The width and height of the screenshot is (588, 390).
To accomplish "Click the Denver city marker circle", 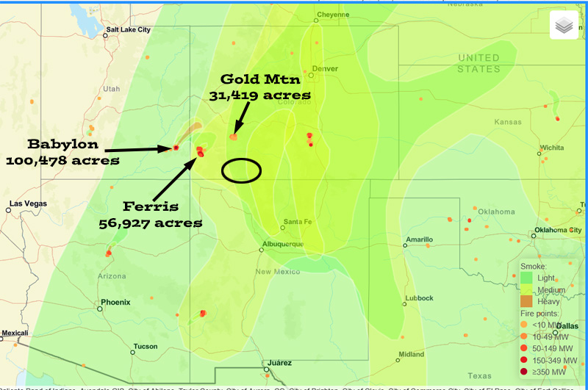I will click(311, 76).
